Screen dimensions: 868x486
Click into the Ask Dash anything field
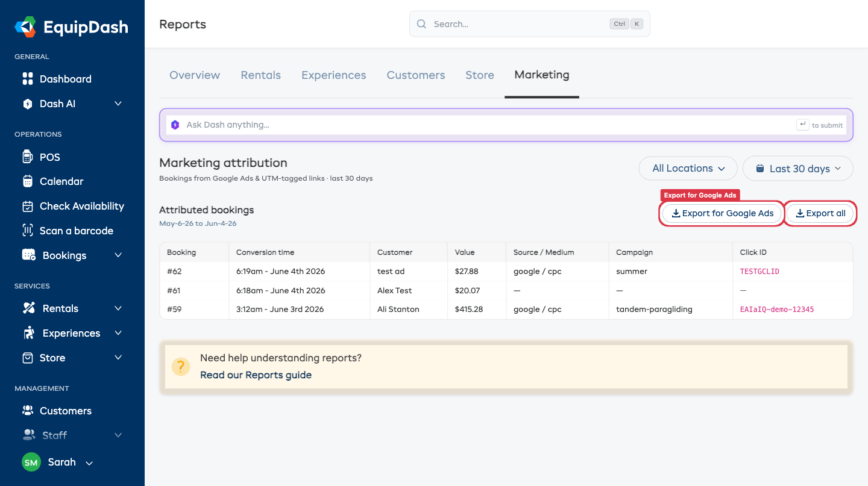click(x=506, y=125)
